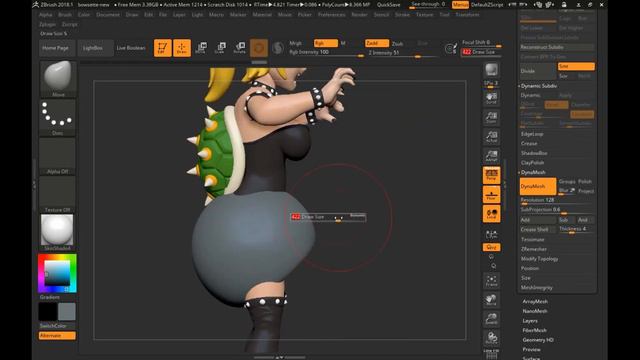Toggle the Persp perspective icon
Image resolution: width=640 pixels, height=360 pixels.
tap(491, 175)
